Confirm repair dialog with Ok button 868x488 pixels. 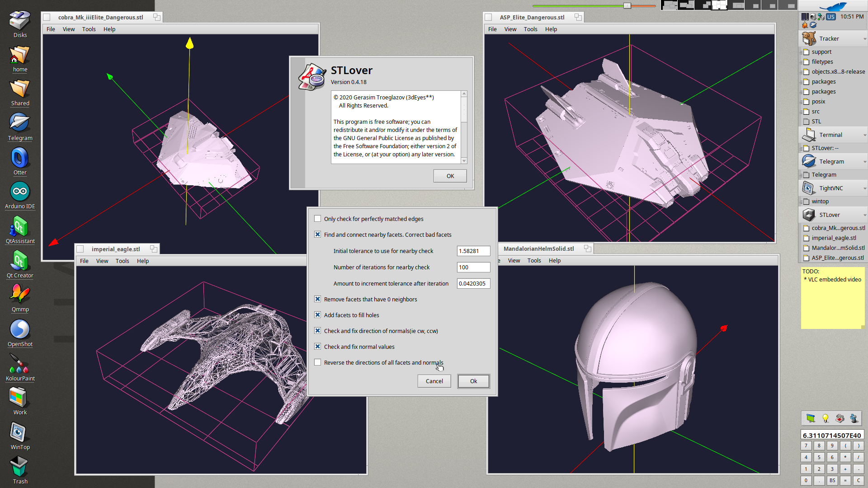click(x=473, y=381)
